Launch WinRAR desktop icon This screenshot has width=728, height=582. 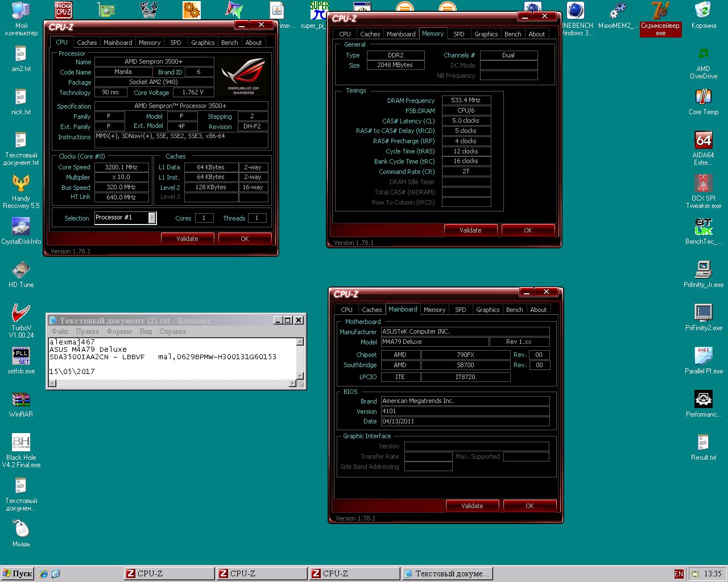(21, 404)
